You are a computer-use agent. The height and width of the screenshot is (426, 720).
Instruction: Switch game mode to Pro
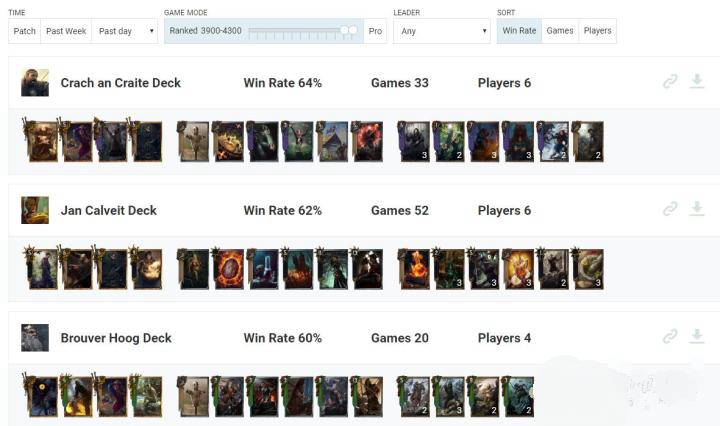pyautogui.click(x=375, y=31)
